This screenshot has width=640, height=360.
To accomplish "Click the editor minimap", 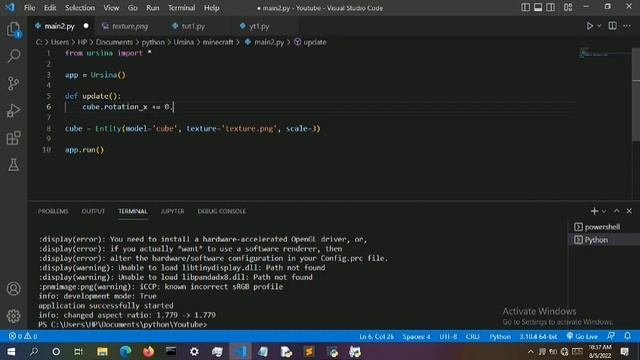I will (604, 53).
